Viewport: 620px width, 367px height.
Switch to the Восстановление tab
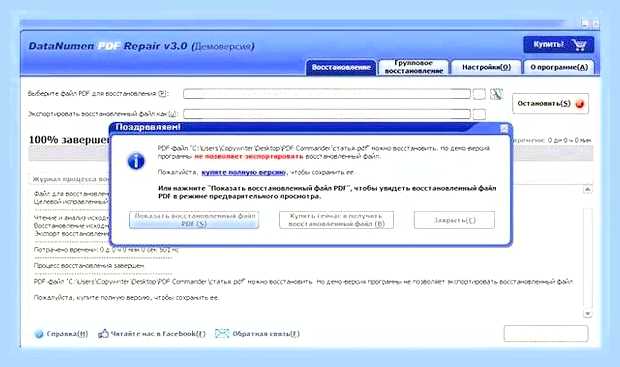point(341,68)
